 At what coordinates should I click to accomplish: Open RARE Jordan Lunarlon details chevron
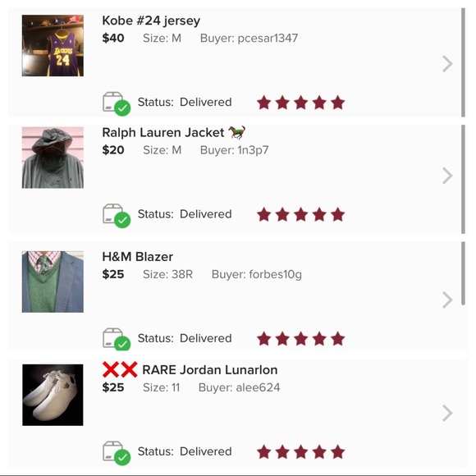447,413
